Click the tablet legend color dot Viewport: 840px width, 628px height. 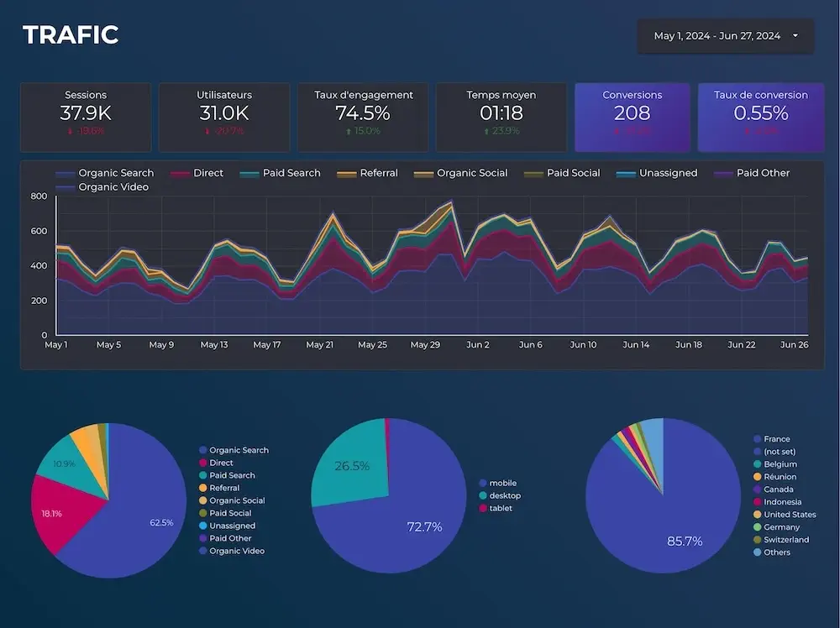(482, 509)
